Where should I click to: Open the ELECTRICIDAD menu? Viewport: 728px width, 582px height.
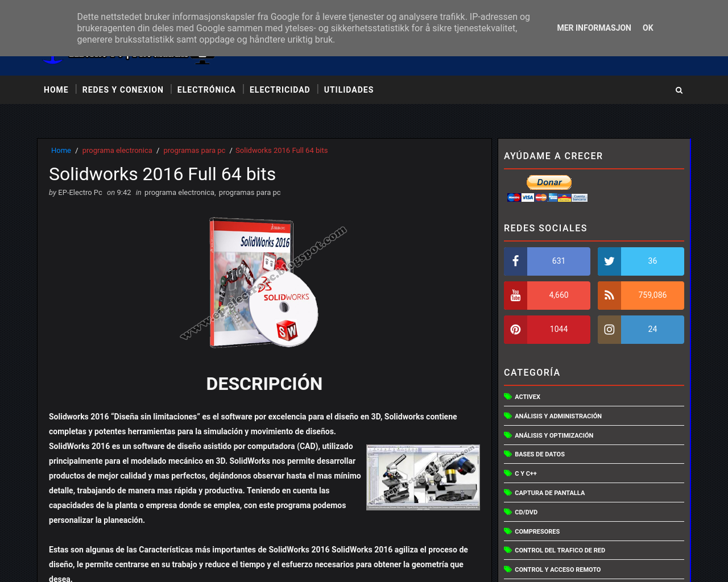coord(280,90)
